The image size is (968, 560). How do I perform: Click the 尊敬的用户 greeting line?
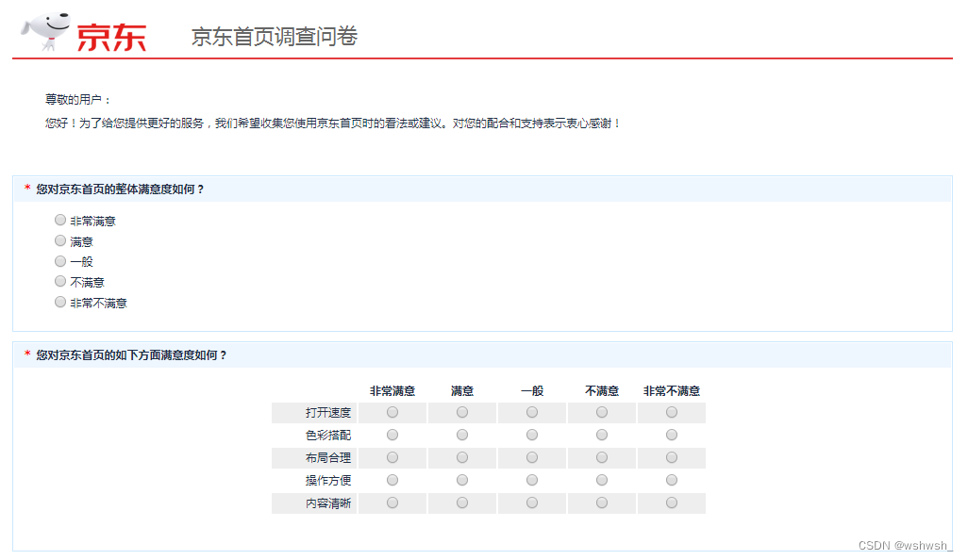[x=78, y=99]
